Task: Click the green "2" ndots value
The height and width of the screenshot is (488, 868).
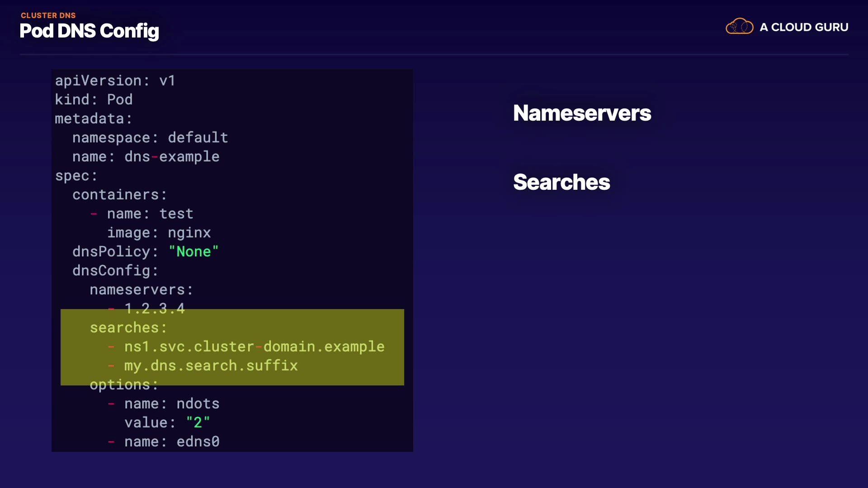Action: click(198, 422)
